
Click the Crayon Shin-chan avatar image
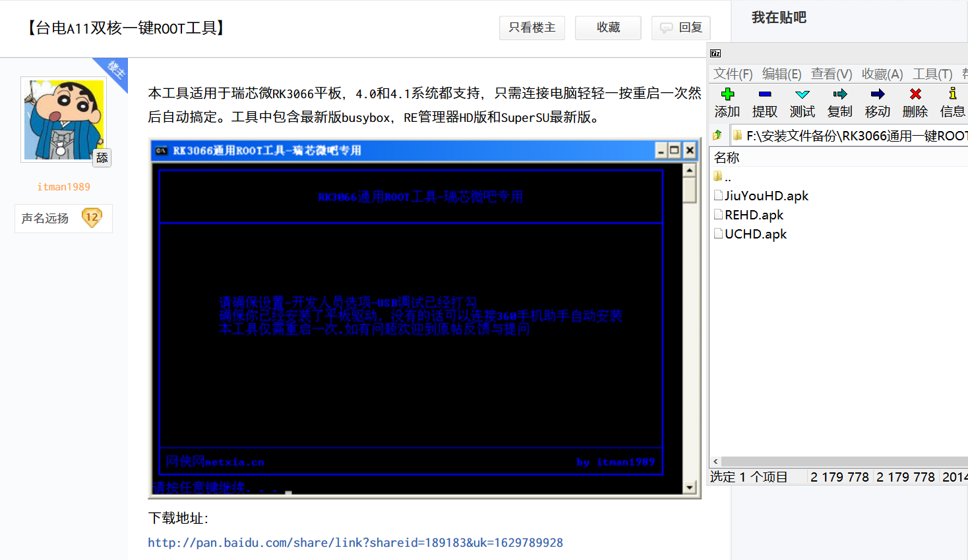coord(64,119)
